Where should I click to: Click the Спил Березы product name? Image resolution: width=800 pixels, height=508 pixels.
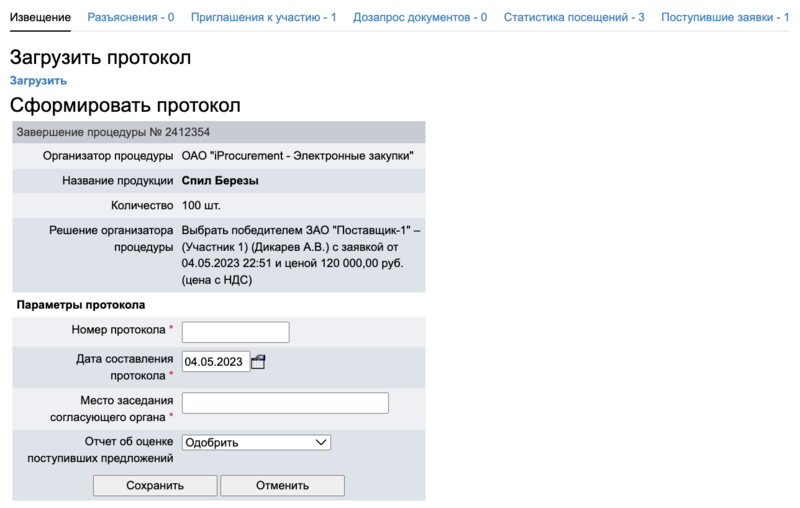[x=220, y=181]
